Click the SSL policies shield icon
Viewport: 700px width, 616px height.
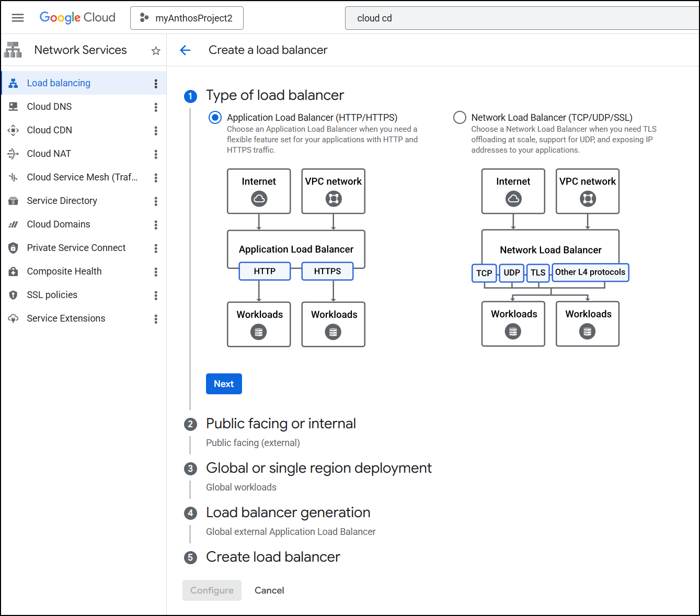[14, 295]
